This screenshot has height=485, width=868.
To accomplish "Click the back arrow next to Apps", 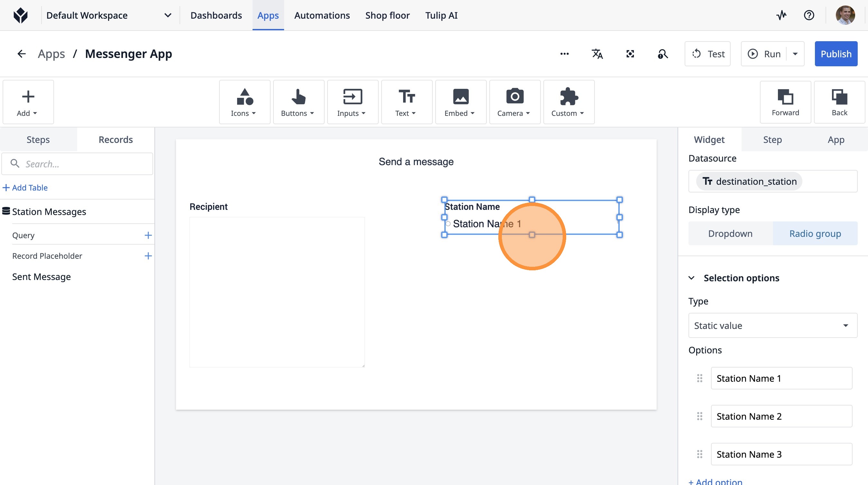I will coord(22,54).
